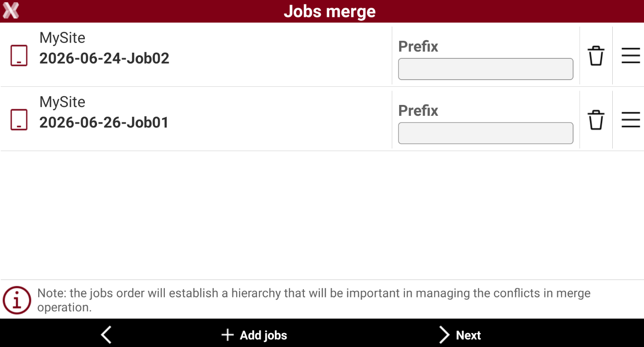Delete job 2026-06-24-Job02 with its trash icon

pos(596,56)
